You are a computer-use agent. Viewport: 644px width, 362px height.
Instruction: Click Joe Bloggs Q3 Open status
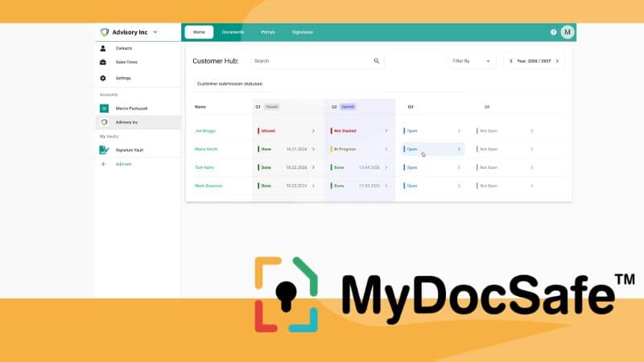point(412,131)
